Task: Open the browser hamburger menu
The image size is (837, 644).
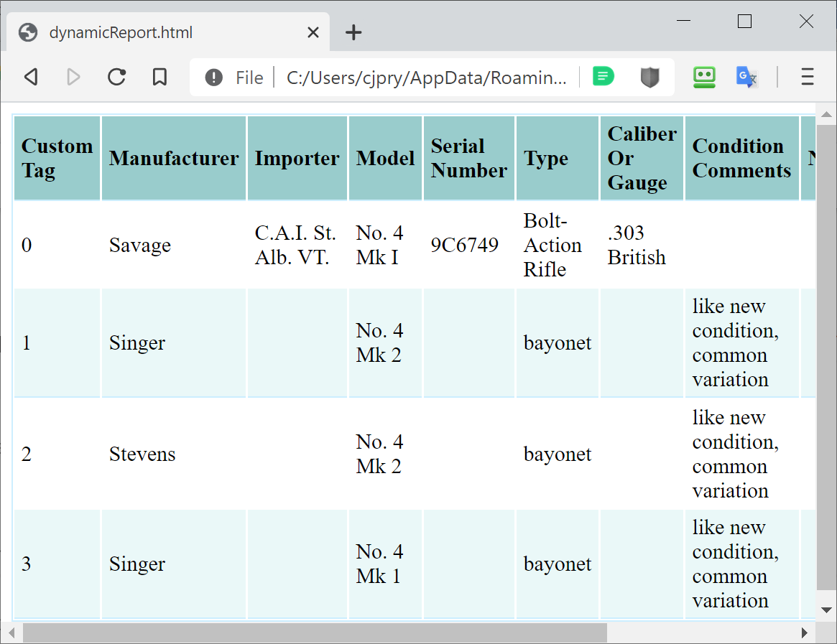Action: point(807,78)
